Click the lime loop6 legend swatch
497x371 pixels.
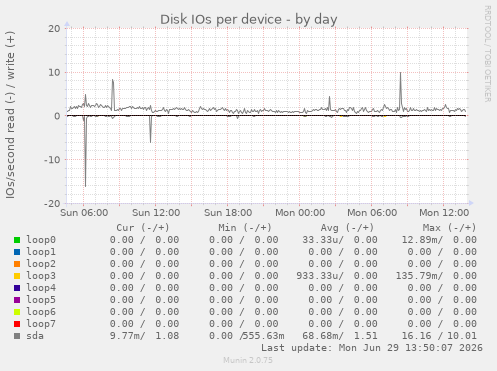pyautogui.click(x=17, y=312)
